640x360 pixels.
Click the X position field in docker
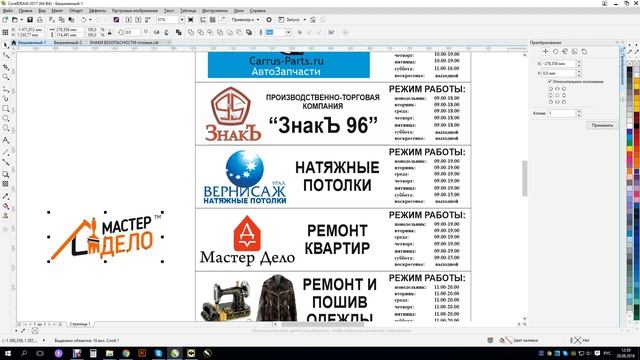559,64
